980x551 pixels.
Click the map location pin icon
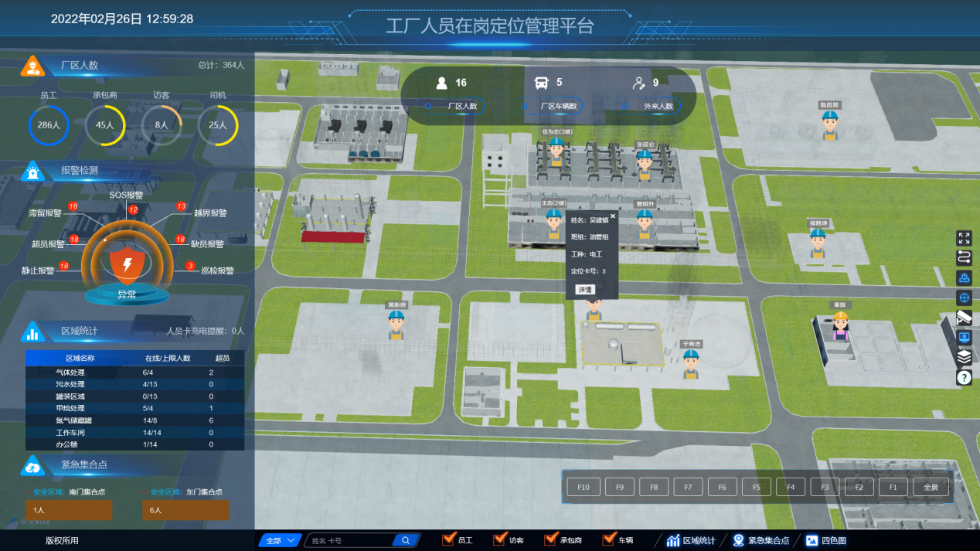964,277
